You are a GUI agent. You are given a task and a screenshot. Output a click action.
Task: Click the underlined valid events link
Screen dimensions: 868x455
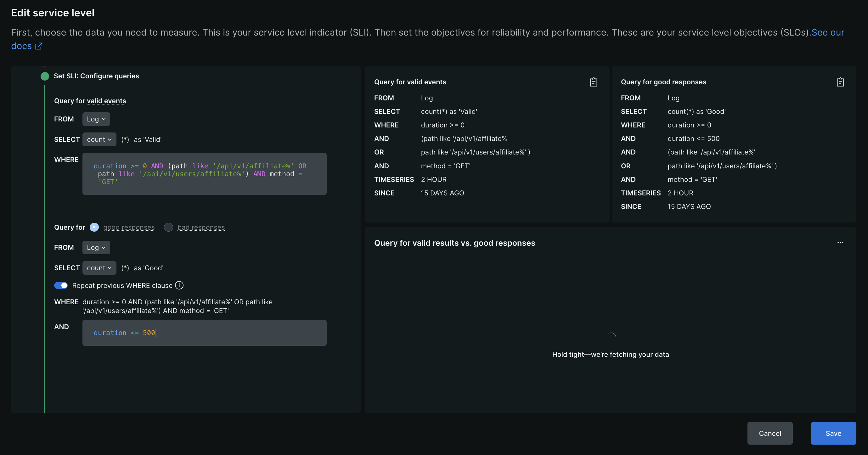pyautogui.click(x=106, y=101)
